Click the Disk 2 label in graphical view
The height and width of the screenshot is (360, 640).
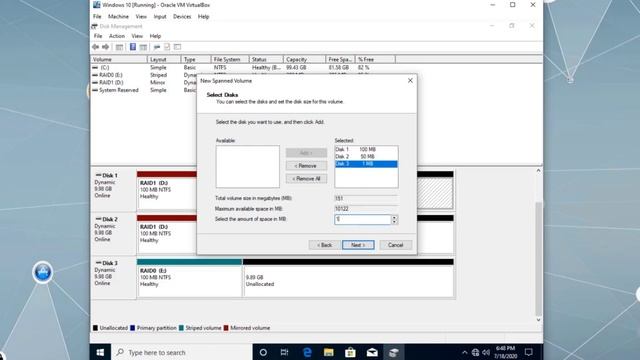[110, 219]
